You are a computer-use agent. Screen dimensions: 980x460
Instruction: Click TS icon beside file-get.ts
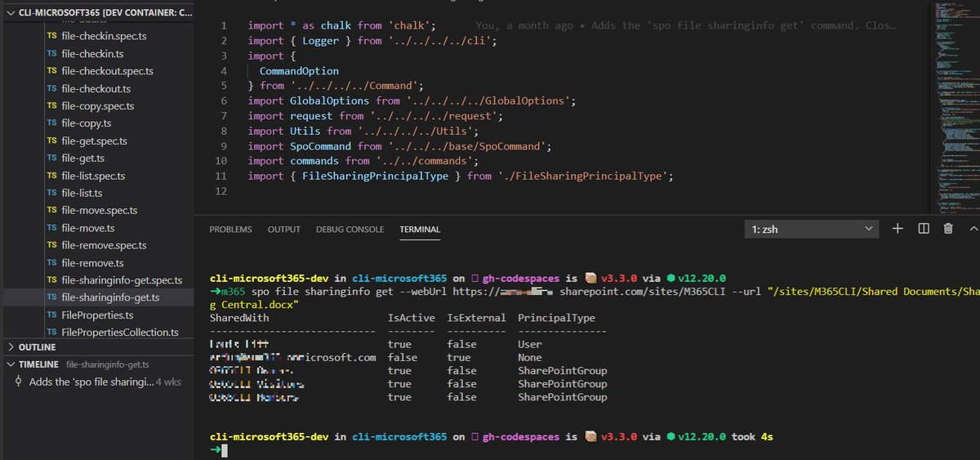tap(52, 158)
